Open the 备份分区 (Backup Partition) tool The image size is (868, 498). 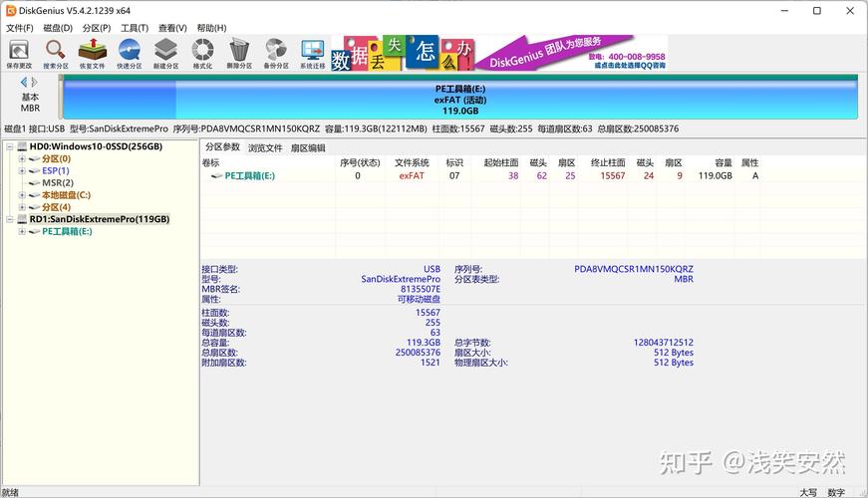click(276, 54)
